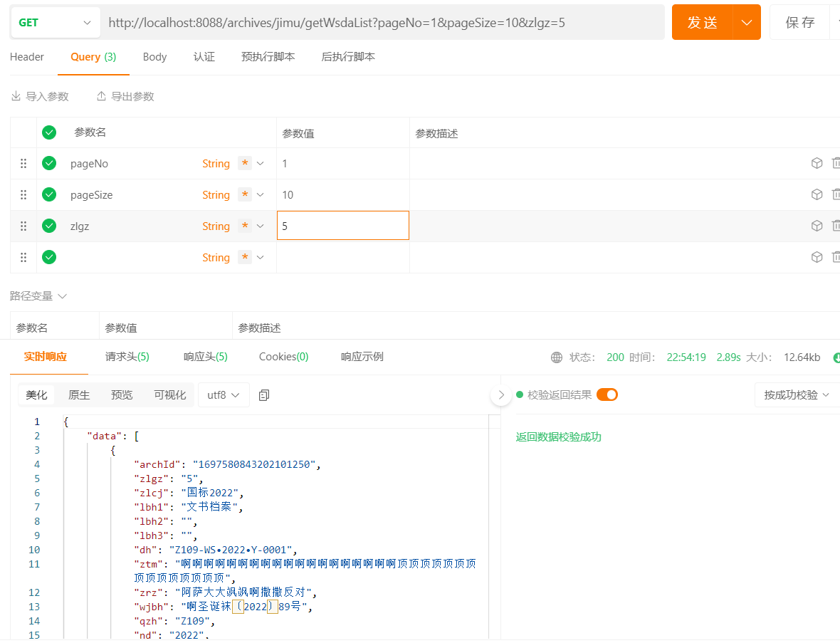Viewport: 840px width, 643px height.
Task: Select the 美化 response view
Action: [36, 395]
